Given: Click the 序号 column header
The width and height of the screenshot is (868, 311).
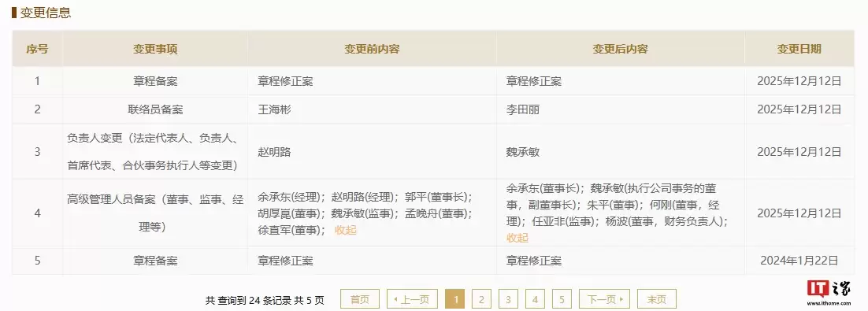Looking at the screenshot, I should tap(37, 49).
